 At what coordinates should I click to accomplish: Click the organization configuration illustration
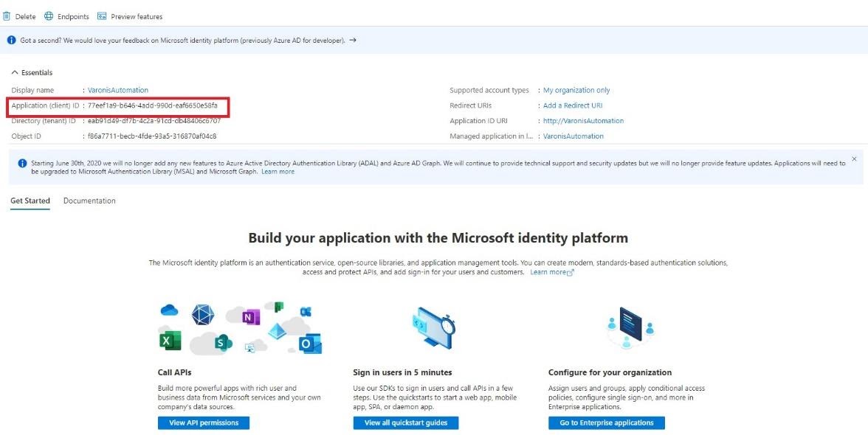tap(630, 327)
